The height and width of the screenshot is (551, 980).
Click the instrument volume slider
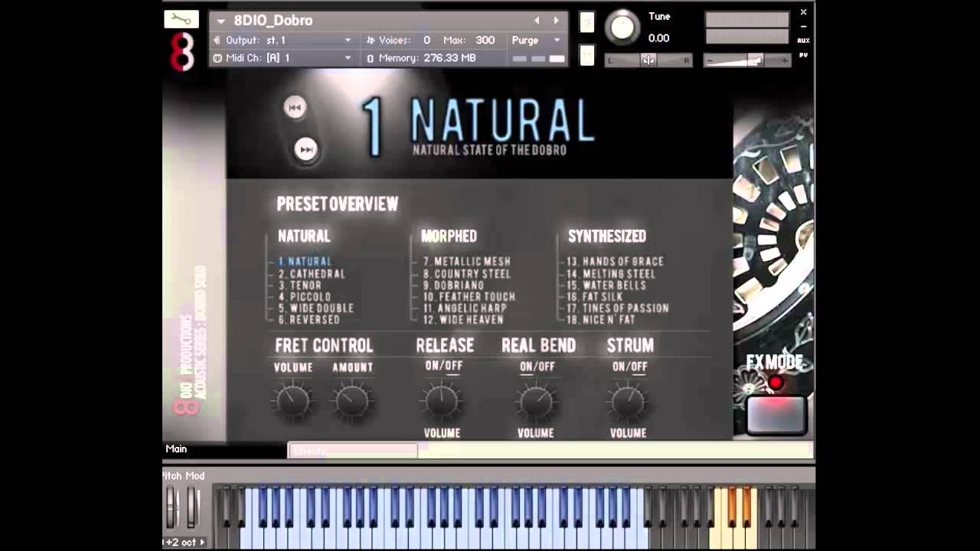click(747, 60)
